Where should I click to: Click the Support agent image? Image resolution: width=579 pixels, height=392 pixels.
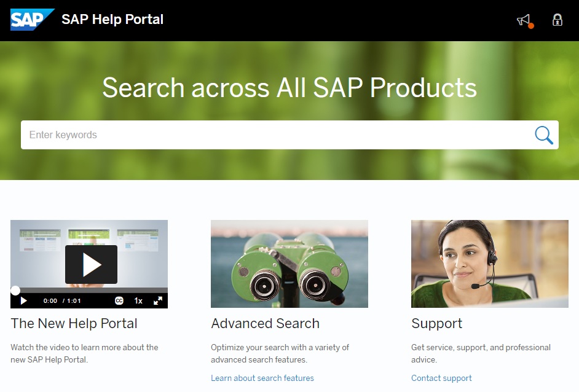tap(489, 264)
